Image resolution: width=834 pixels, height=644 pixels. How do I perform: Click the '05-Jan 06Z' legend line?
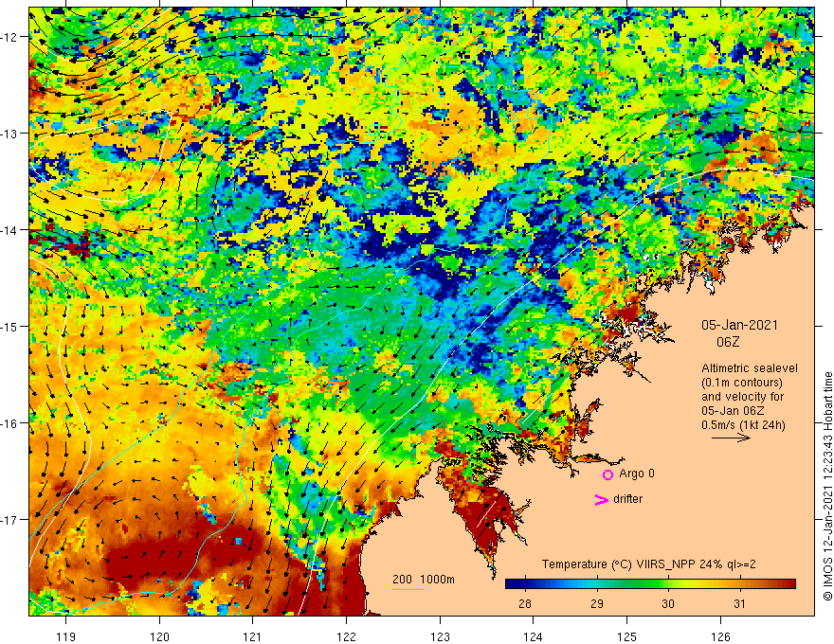(733, 411)
